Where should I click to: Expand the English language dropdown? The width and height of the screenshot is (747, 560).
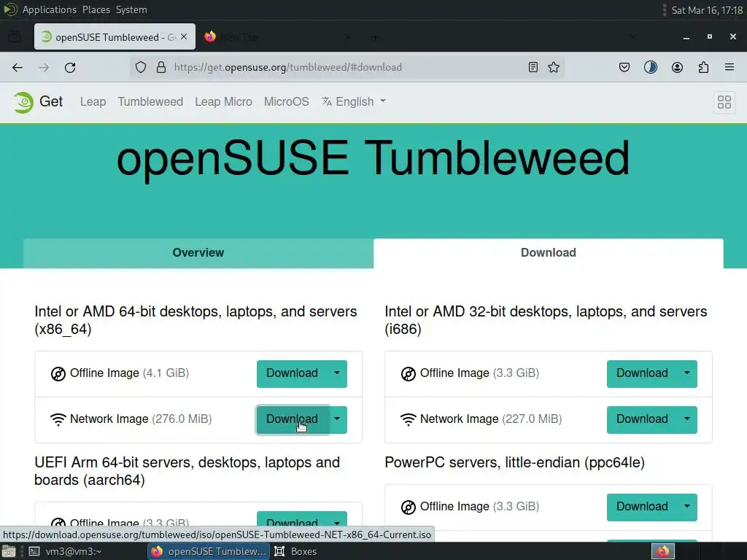[354, 102]
